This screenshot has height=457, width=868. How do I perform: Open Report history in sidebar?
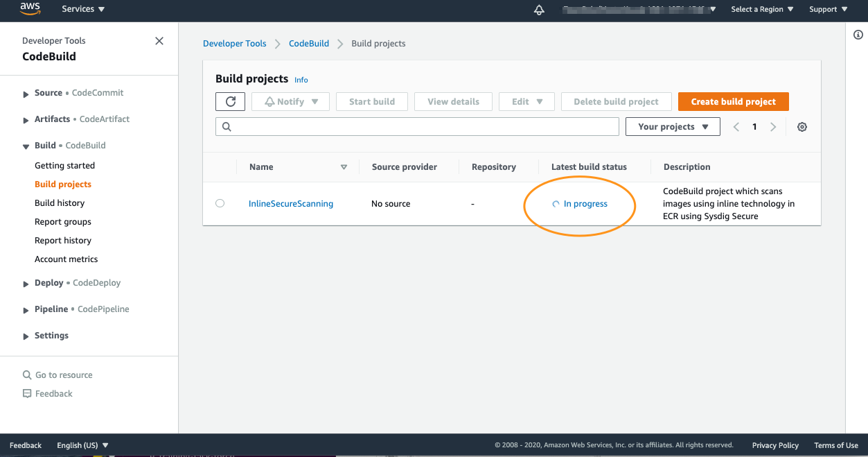tap(63, 241)
